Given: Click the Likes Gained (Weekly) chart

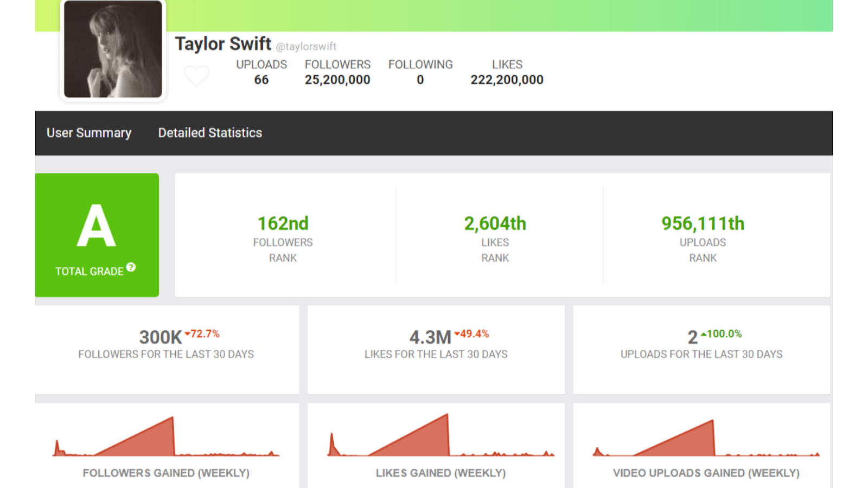Looking at the screenshot, I should 441,435.
